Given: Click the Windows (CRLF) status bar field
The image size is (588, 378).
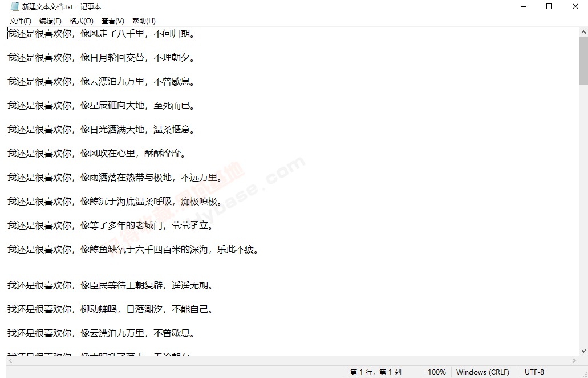Looking at the screenshot, I should [x=482, y=372].
